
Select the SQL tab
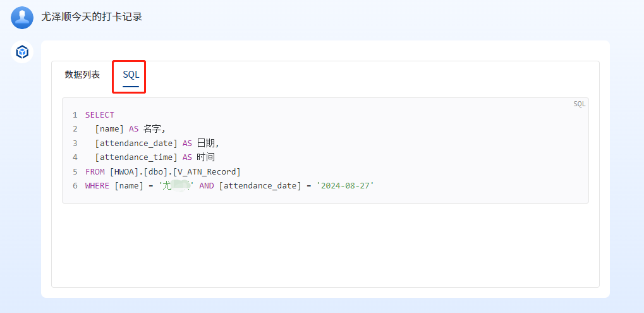pos(131,75)
